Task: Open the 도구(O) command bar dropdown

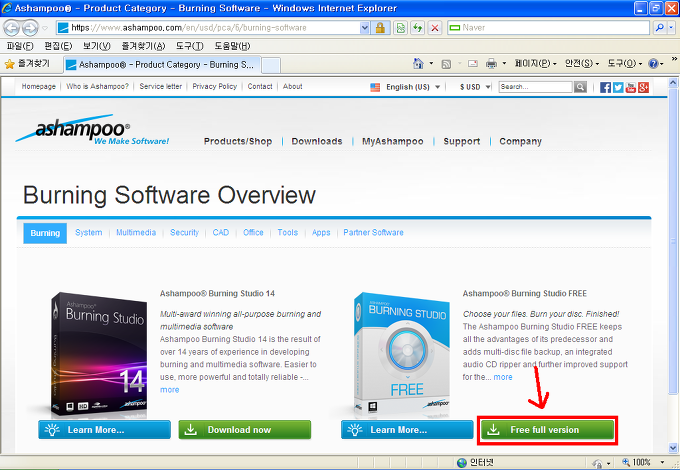Action: tap(624, 64)
